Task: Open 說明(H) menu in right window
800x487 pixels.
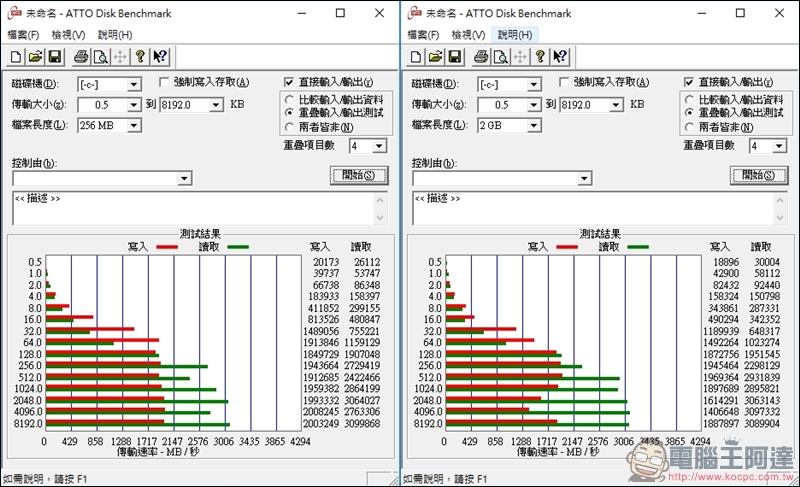Action: [515, 35]
